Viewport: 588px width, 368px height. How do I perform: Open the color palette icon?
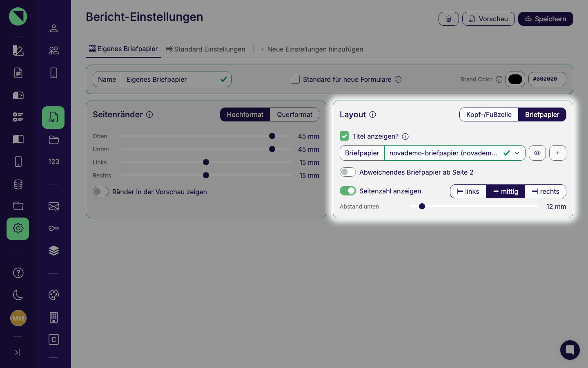(53, 295)
